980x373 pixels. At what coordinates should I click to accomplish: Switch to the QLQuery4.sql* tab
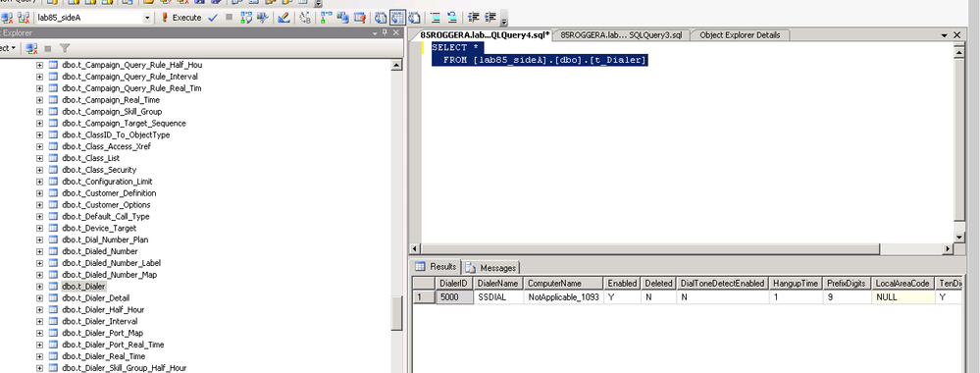(x=485, y=35)
